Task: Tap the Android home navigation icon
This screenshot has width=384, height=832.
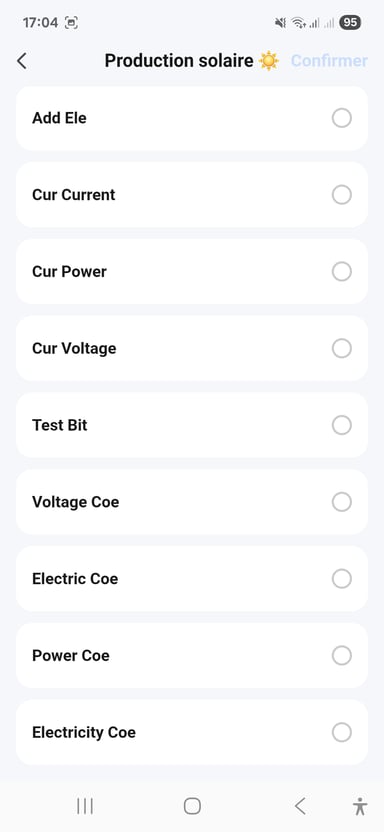Action: pyautogui.click(x=192, y=806)
